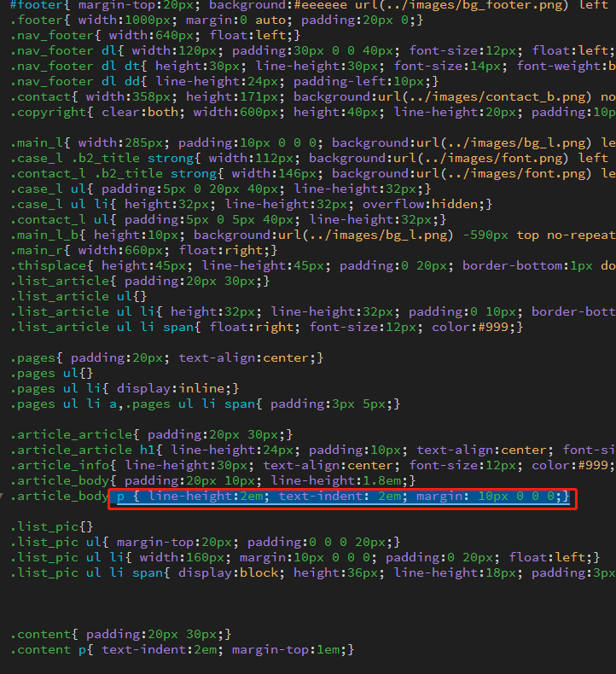Click the '.copyright{ clear:both' line
The height and width of the screenshot is (674, 616).
[313, 112]
